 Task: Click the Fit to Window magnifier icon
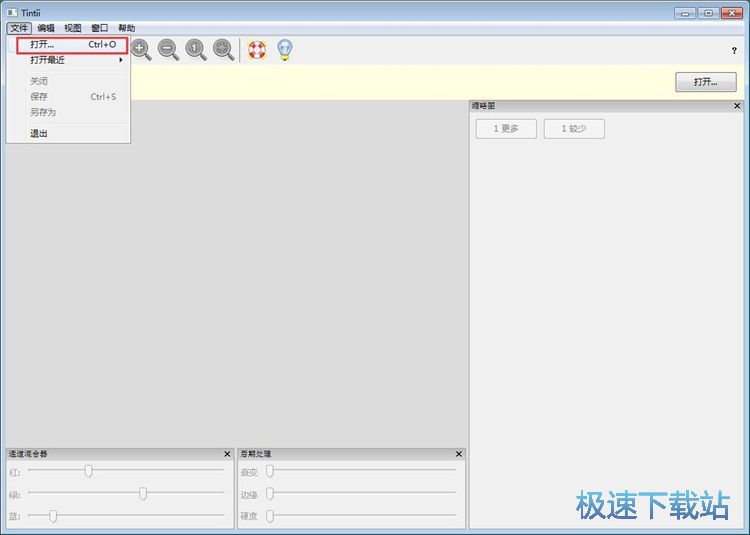[223, 50]
